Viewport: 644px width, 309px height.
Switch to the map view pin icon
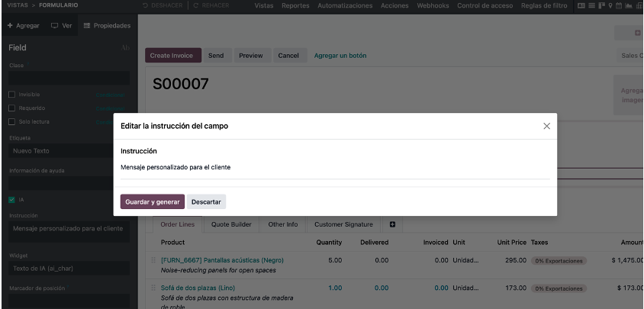point(610,6)
